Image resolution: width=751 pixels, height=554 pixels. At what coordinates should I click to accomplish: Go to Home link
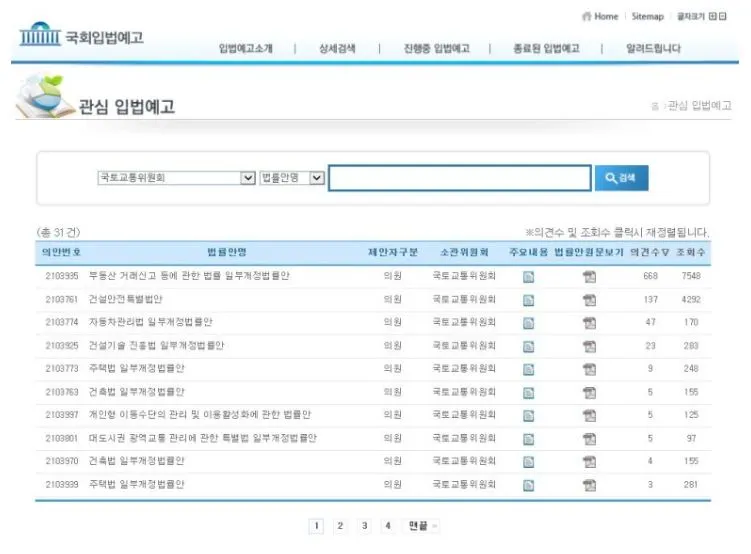point(601,16)
